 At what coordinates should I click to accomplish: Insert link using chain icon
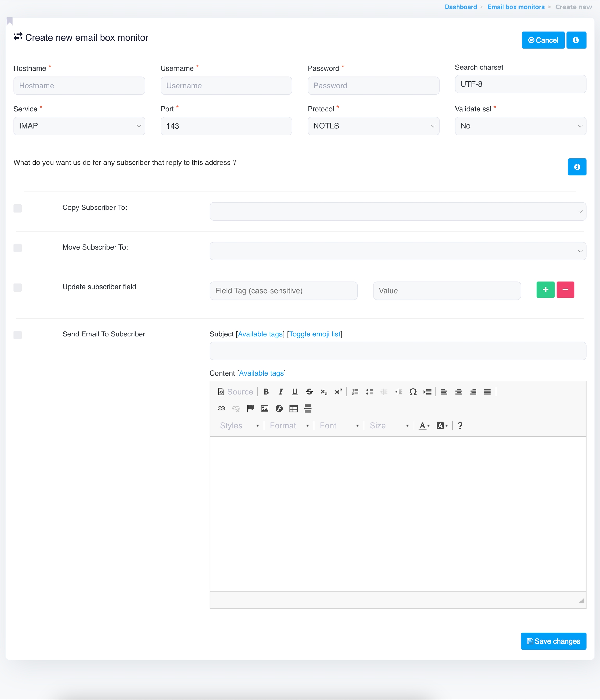click(221, 409)
